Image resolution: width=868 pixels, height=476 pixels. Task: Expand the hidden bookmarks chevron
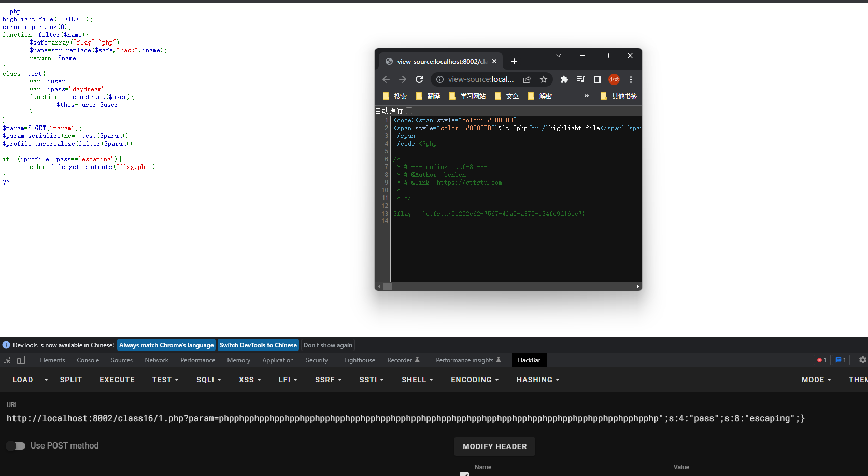[587, 96]
